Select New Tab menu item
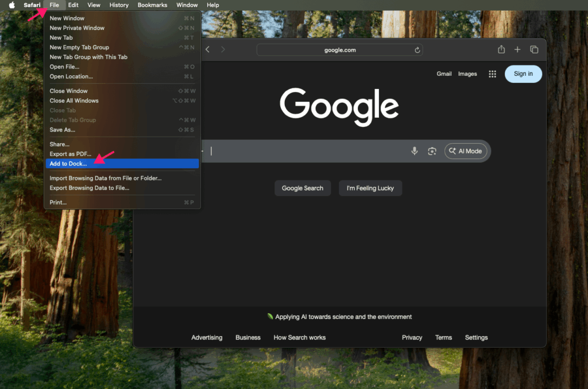588x389 pixels. pyautogui.click(x=122, y=37)
